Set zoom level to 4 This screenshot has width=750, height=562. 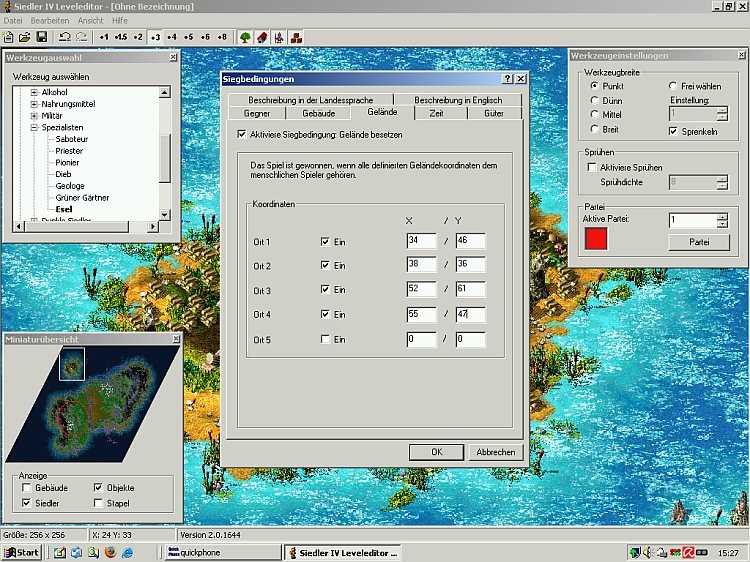coord(172,37)
